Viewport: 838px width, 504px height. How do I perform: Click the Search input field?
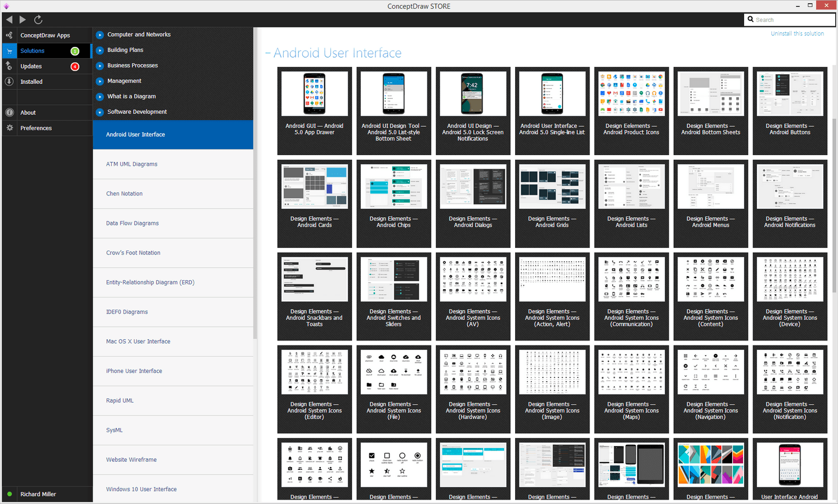(x=790, y=20)
